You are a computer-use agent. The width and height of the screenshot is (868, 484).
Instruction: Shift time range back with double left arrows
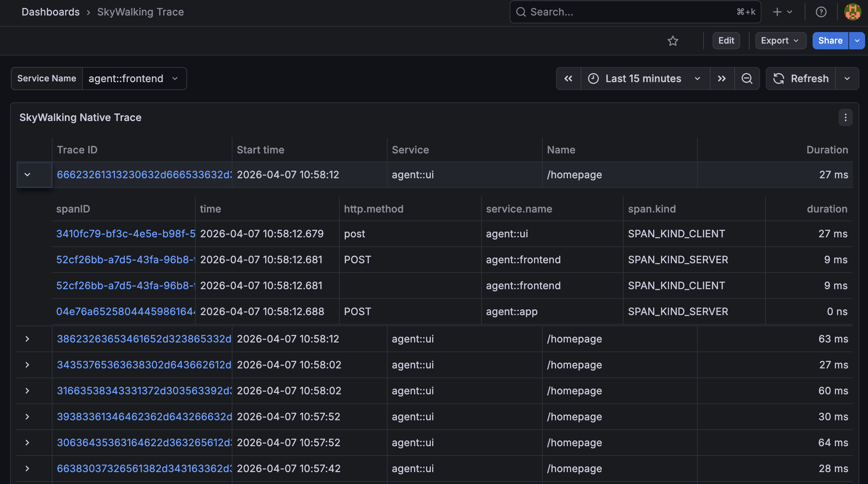click(568, 79)
